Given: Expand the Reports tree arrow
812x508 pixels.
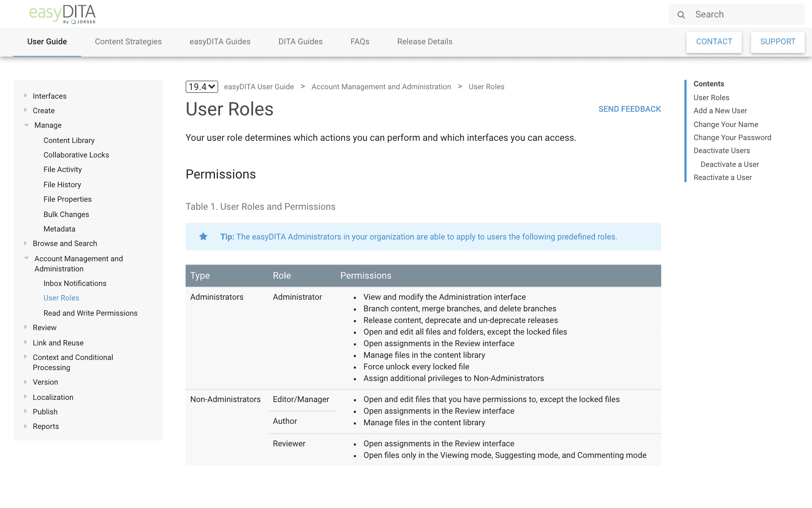Looking at the screenshot, I should coord(25,426).
